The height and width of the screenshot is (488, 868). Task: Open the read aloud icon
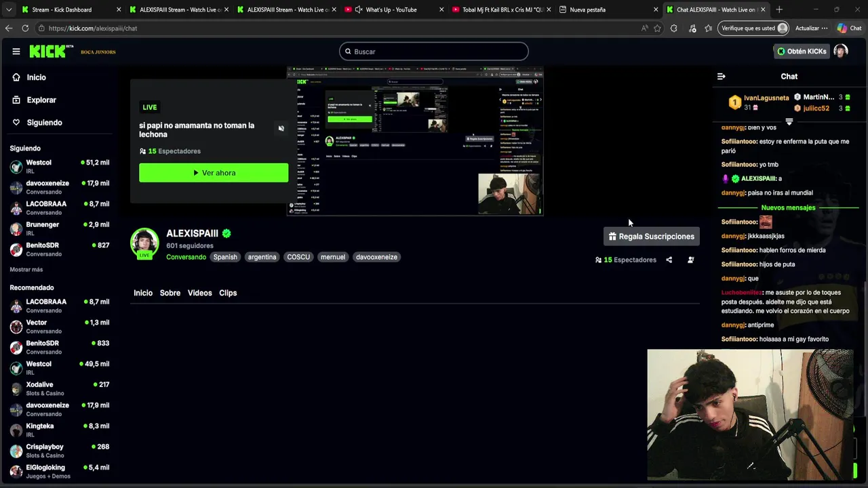pos(644,28)
